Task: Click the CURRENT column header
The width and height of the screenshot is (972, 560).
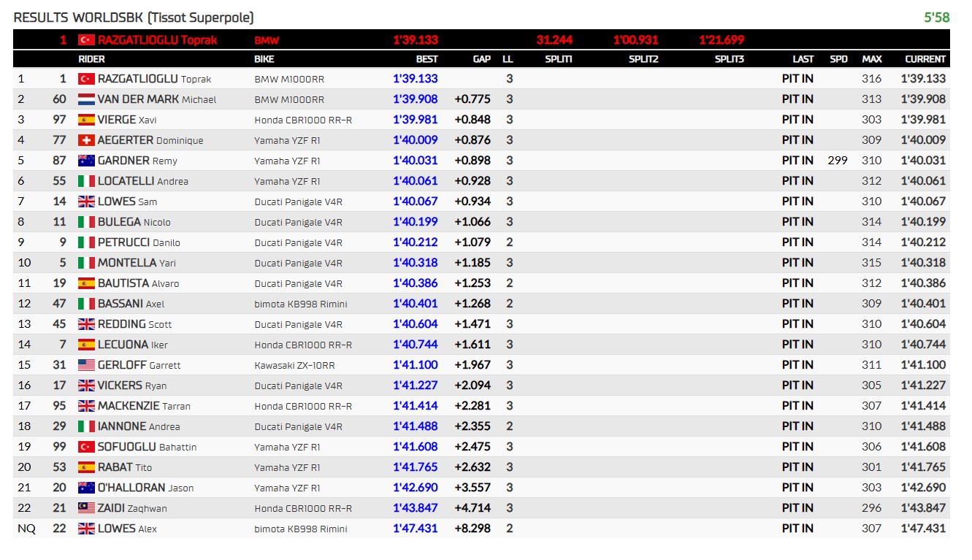Action: 925,59
